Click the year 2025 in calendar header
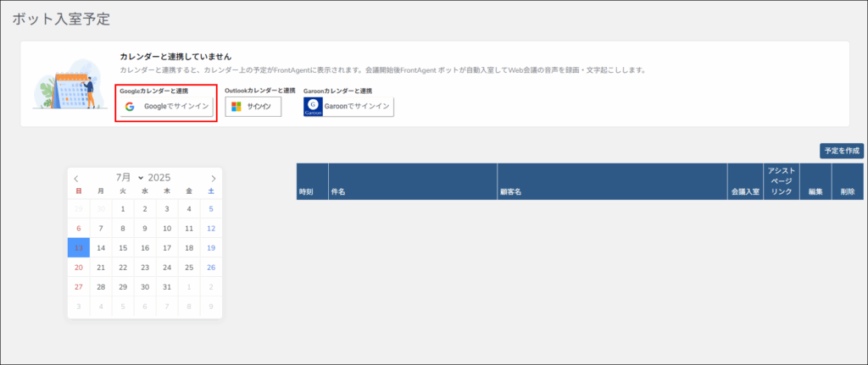The width and height of the screenshot is (868, 365). coord(159,178)
